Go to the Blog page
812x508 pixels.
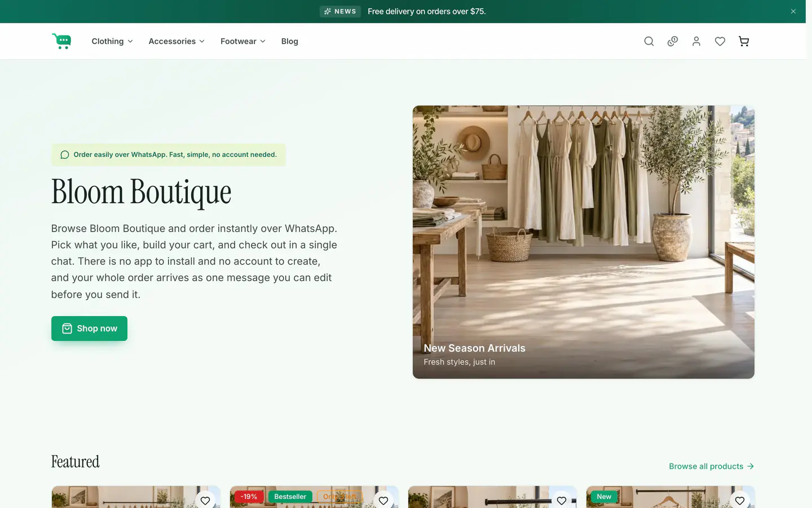[290, 41]
